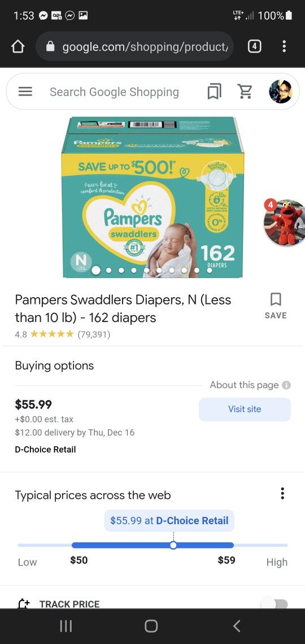Open the Google account profile picture
Image resolution: width=305 pixels, height=644 pixels.
click(280, 92)
